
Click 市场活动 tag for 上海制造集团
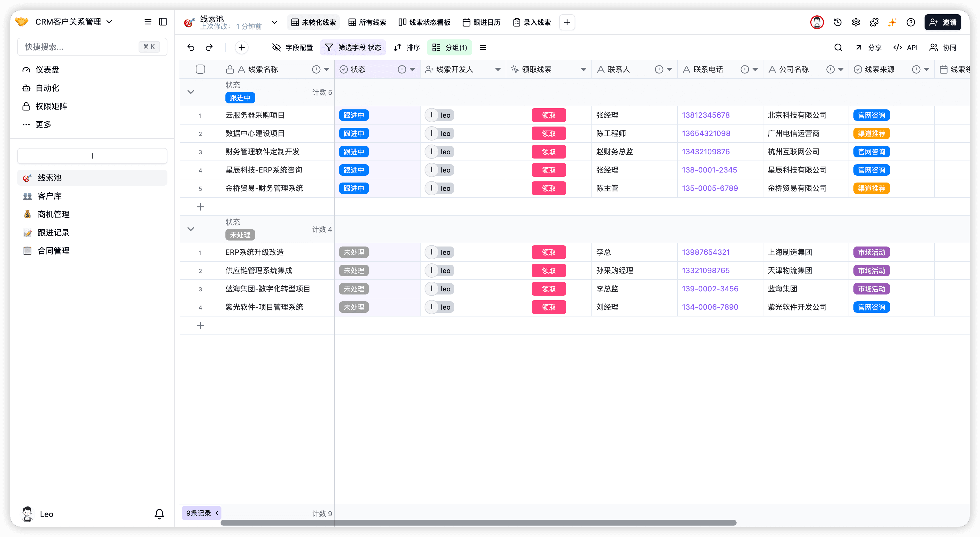(x=871, y=252)
